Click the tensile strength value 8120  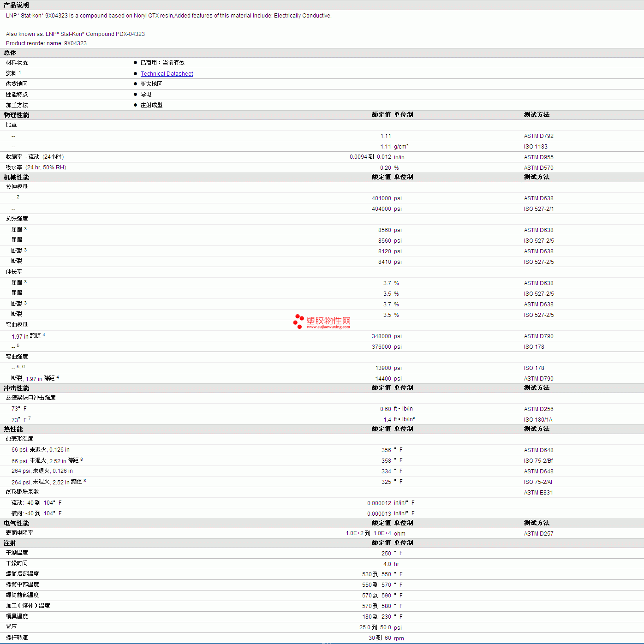pos(384,251)
